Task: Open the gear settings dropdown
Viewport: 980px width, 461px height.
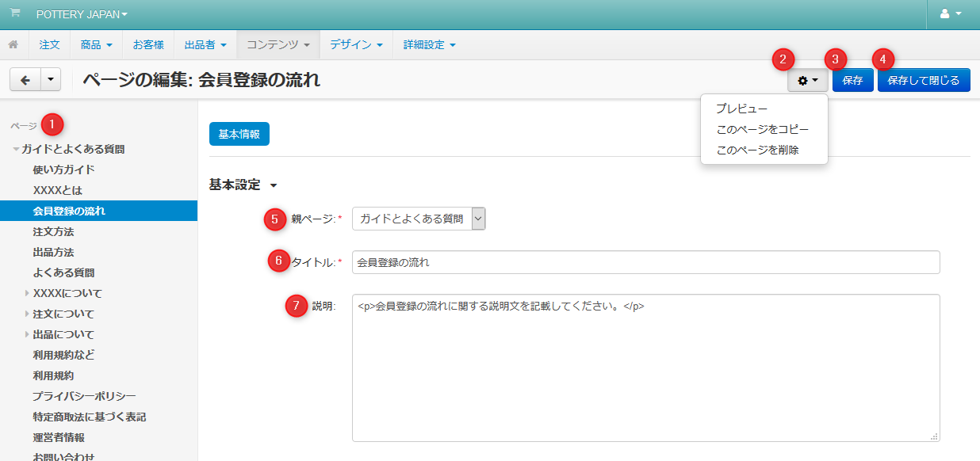Action: tap(807, 80)
